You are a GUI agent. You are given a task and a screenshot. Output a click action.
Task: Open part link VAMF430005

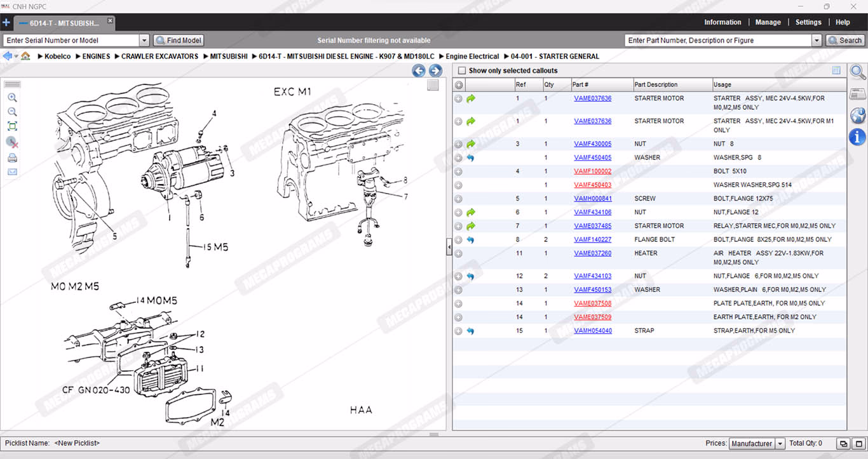click(x=592, y=144)
